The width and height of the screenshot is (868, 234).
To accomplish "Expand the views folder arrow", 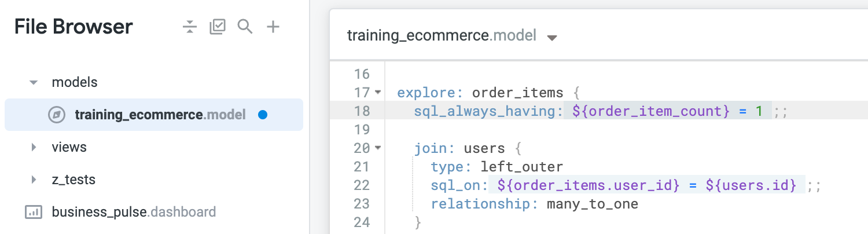I will point(34,147).
